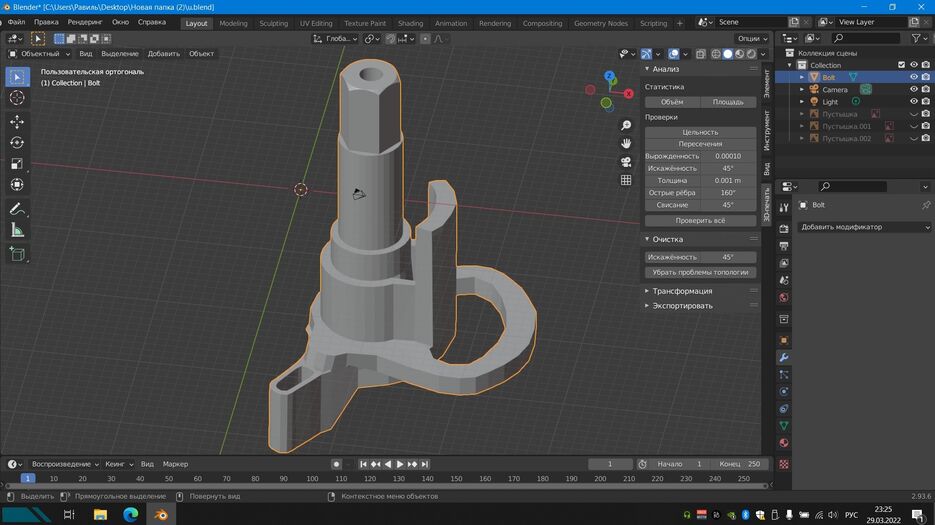This screenshot has height=525, width=935.
Task: Jump to the timeline end frame
Action: [x=425, y=464]
